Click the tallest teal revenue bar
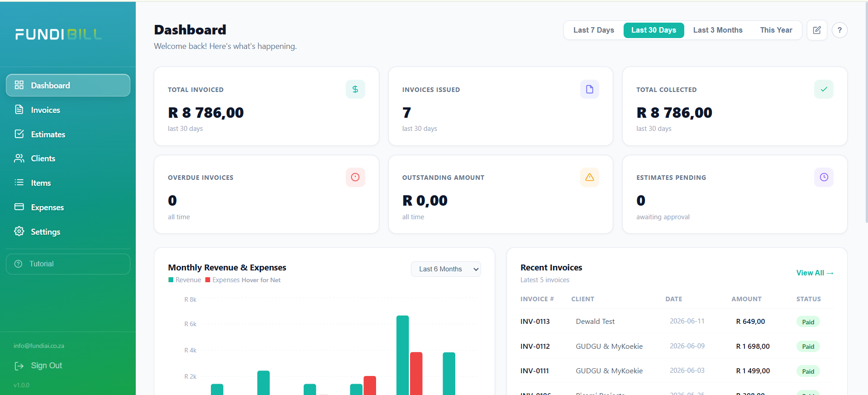 402,355
